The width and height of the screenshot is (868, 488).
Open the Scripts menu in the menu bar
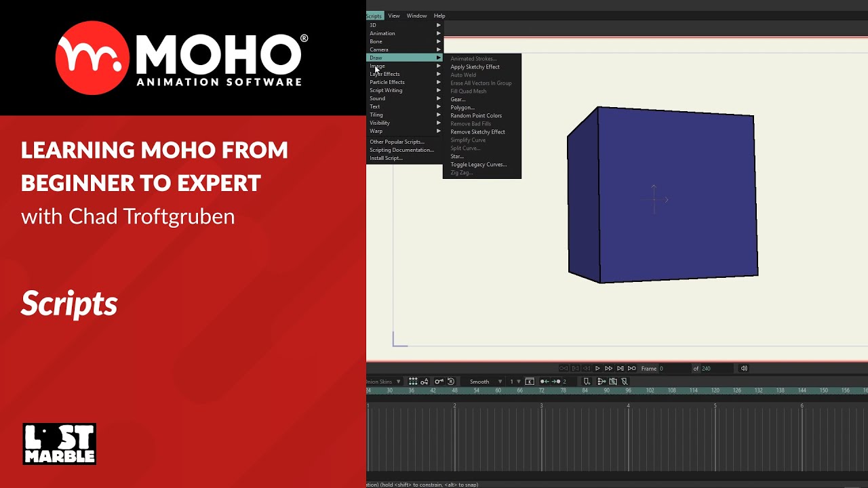pyautogui.click(x=374, y=16)
